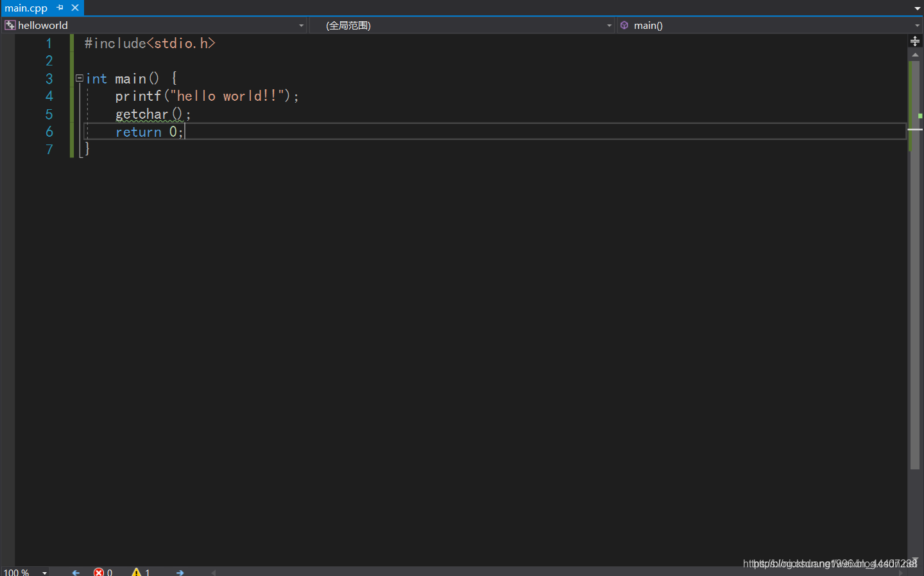Open the helloworld project scope dropdown
The height and width of the screenshot is (576, 924).
click(155, 25)
